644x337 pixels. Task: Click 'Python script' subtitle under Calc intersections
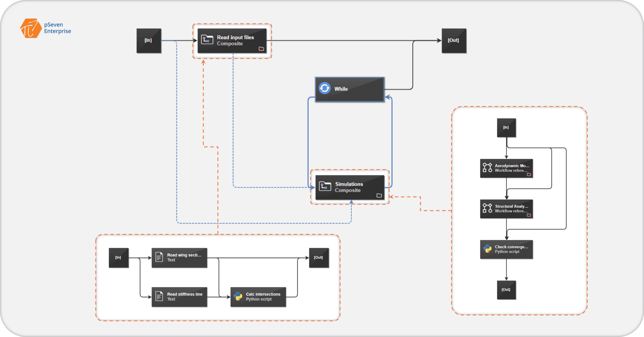click(259, 299)
